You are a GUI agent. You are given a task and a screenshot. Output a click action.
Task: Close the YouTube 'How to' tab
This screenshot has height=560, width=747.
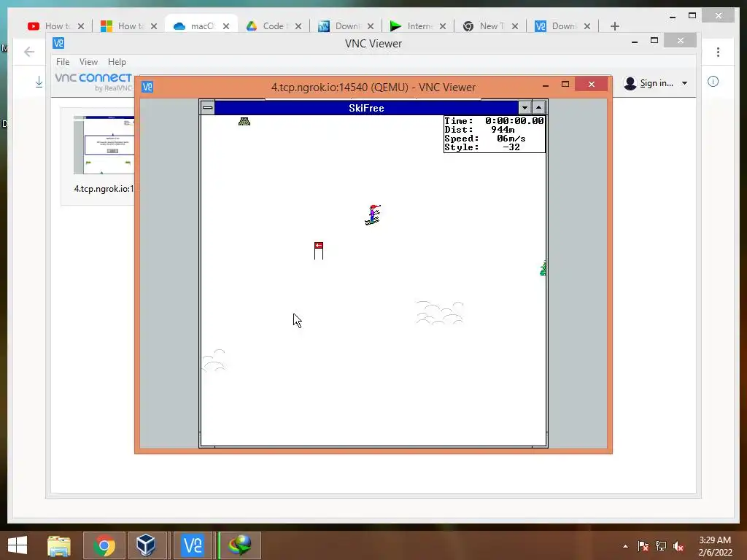pos(81,26)
